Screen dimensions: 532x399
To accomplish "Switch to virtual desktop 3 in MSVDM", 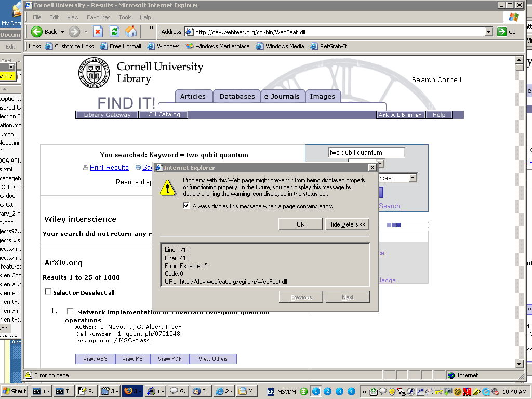I will pos(339,391).
